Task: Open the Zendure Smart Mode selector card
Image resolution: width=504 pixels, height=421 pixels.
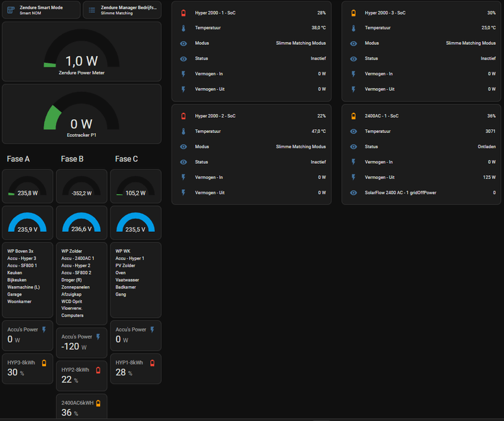Action: click(41, 10)
